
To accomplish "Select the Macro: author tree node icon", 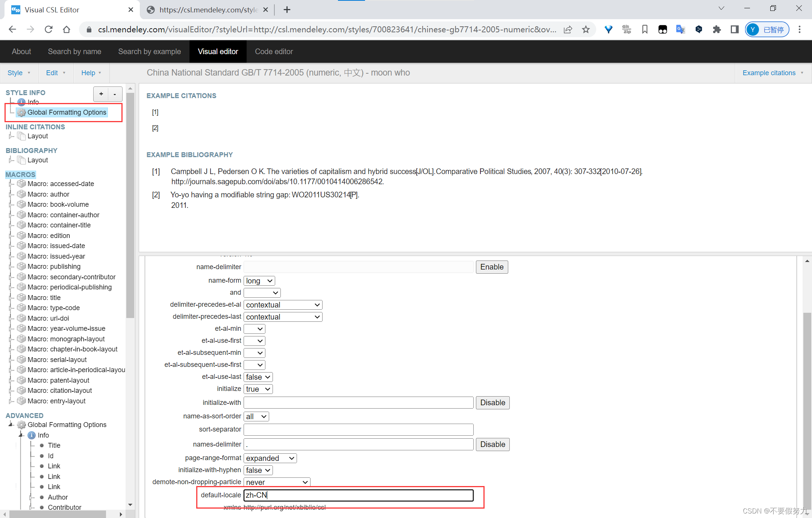I will click(21, 194).
